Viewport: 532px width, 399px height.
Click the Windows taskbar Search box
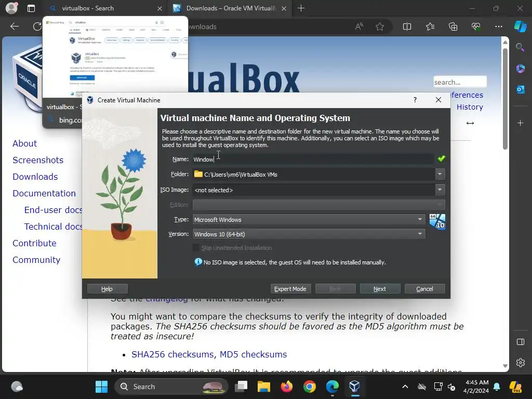pyautogui.click(x=171, y=387)
